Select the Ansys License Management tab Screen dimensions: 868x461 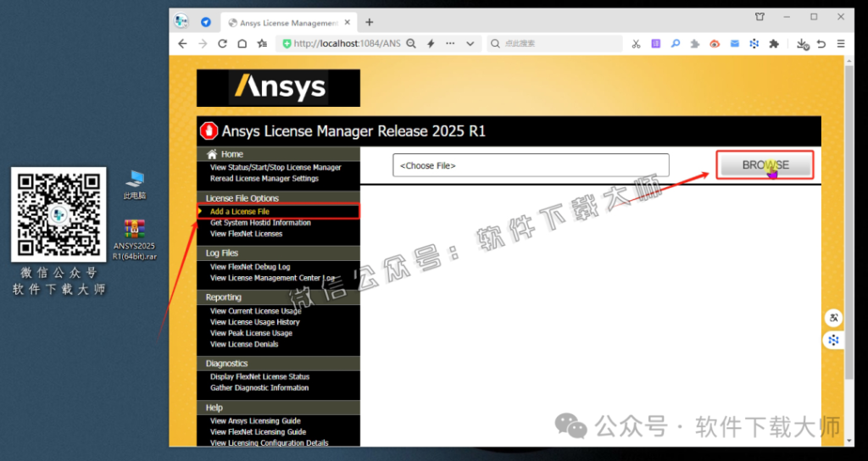(288, 23)
